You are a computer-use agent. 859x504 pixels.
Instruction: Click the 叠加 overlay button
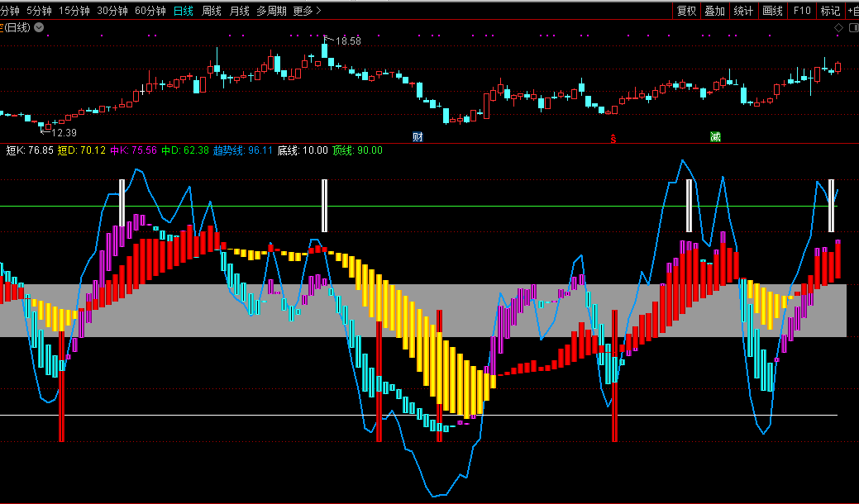[714, 11]
